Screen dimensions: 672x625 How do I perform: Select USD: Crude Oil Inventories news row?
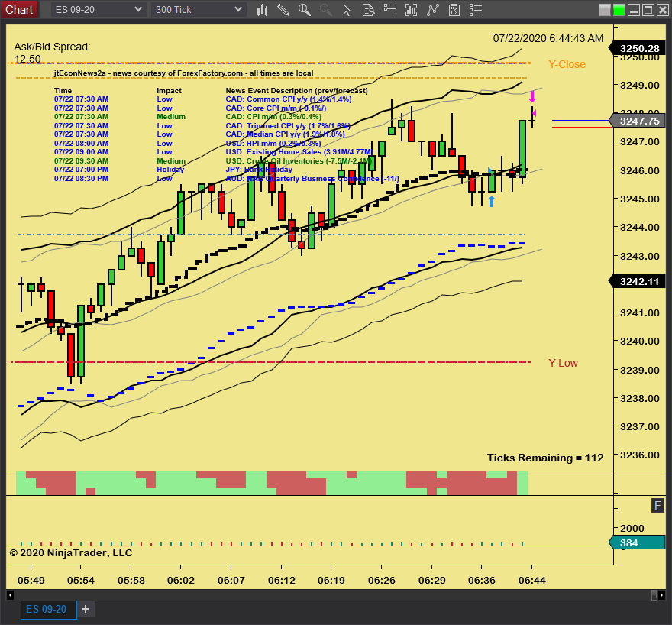(213, 160)
